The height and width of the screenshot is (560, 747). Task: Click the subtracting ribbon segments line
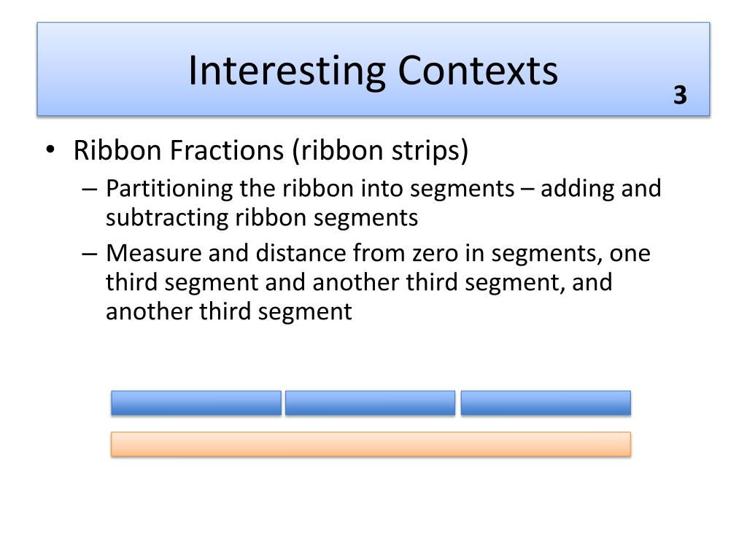[x=262, y=217]
